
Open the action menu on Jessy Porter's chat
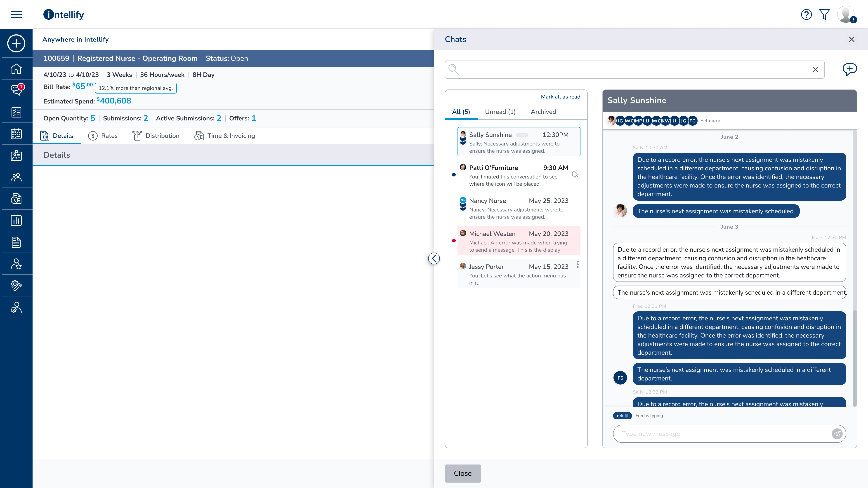point(578,265)
